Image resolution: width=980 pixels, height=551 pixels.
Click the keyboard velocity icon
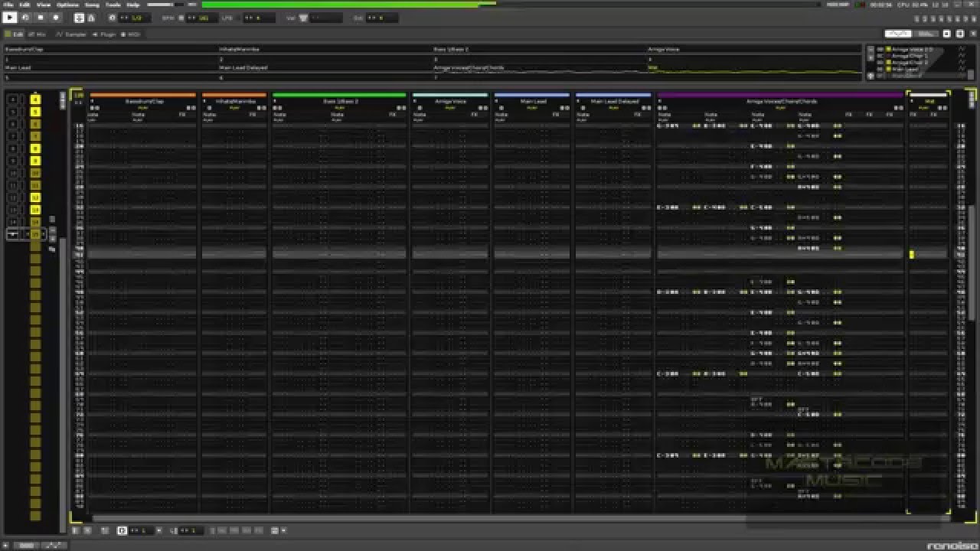[x=303, y=18]
